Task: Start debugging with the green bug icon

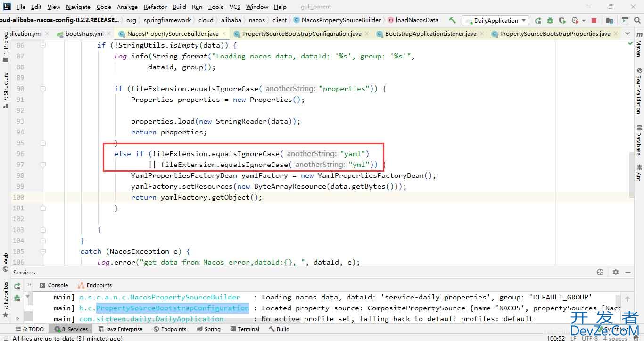Action: (x=550, y=20)
